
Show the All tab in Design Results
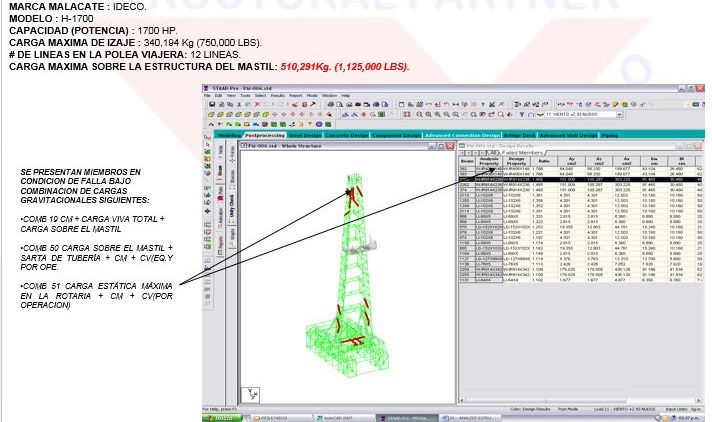pos(492,153)
